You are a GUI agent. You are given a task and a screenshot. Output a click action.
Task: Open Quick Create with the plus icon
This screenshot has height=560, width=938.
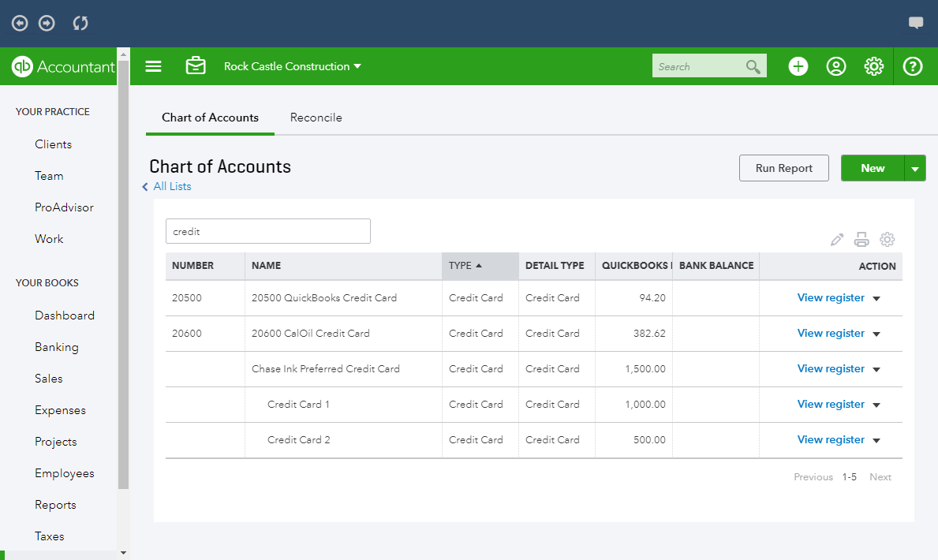tap(798, 66)
